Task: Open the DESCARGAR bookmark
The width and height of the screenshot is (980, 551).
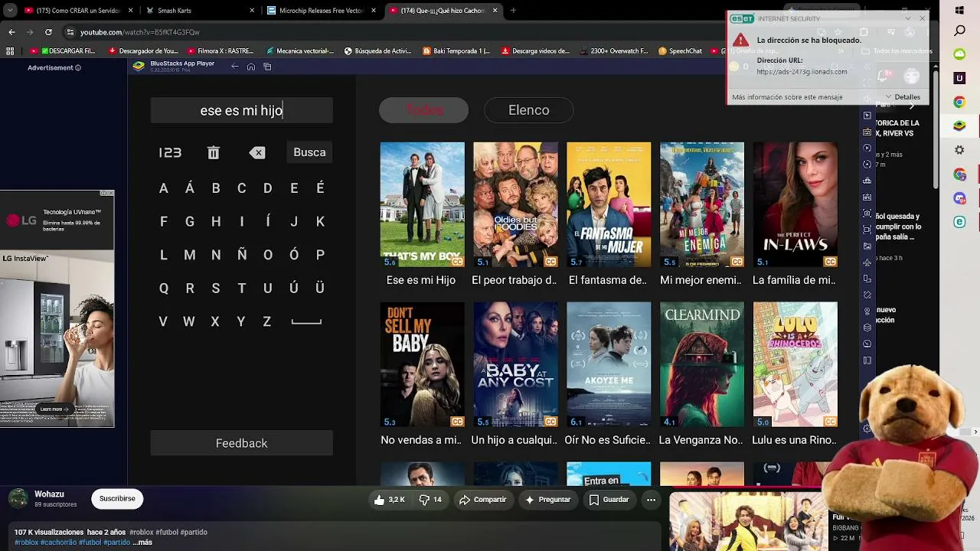Action: (64, 51)
